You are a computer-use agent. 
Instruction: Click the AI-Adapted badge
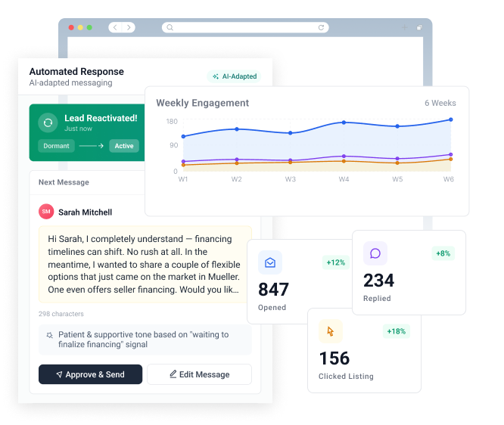pos(235,76)
